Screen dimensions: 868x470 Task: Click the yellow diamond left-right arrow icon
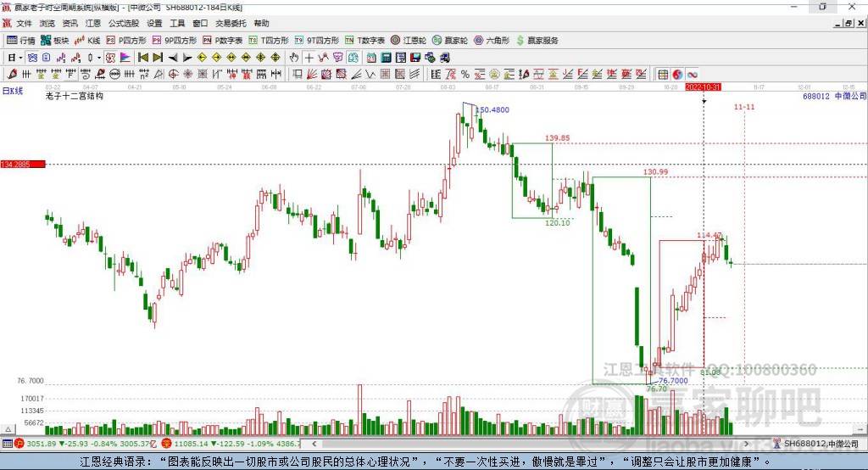[x=231, y=58]
